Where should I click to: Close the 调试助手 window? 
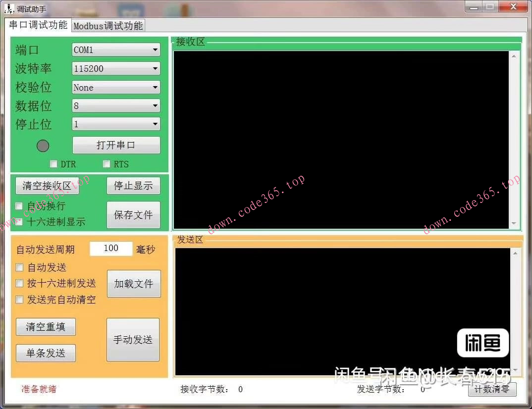(513, 7)
